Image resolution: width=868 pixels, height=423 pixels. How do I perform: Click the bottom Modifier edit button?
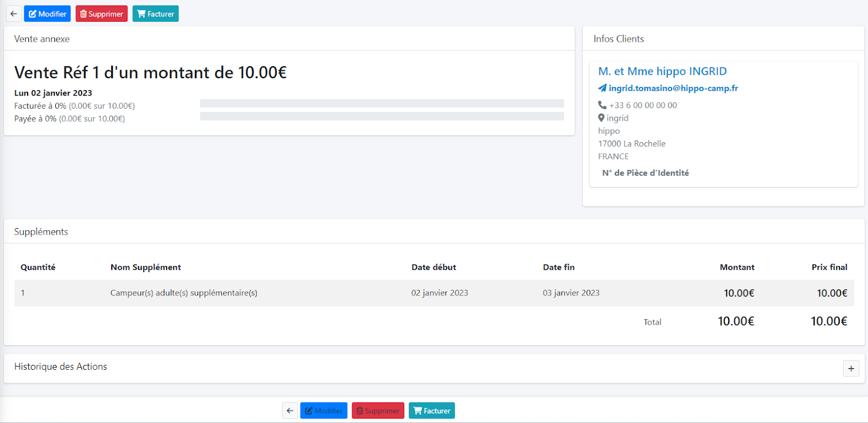(323, 411)
